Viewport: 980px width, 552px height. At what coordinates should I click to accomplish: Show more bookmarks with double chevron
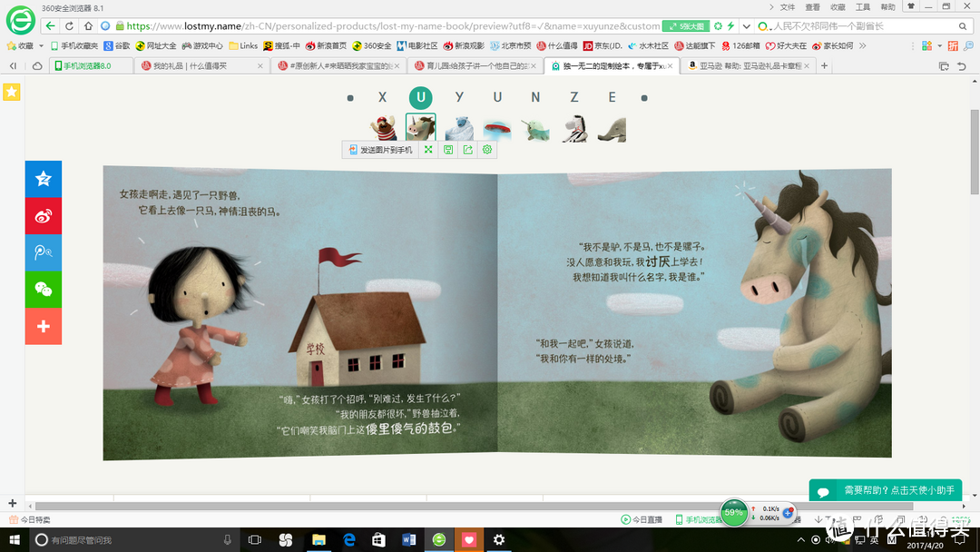point(863,45)
